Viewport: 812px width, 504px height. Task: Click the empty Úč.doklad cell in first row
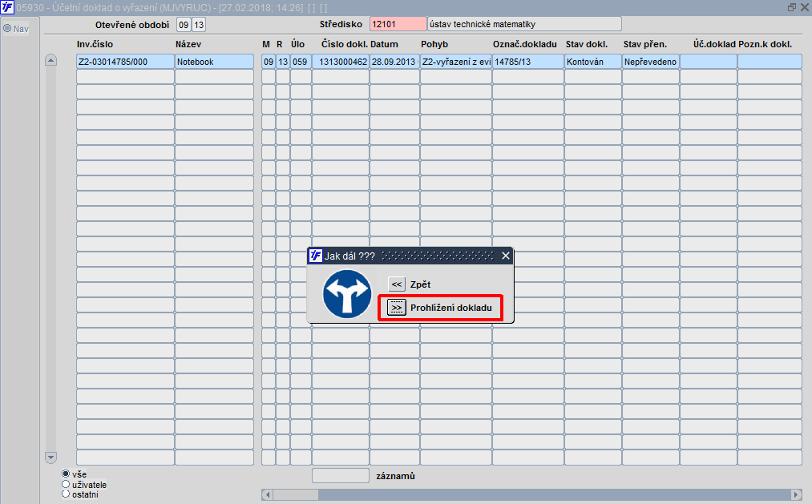coord(709,62)
